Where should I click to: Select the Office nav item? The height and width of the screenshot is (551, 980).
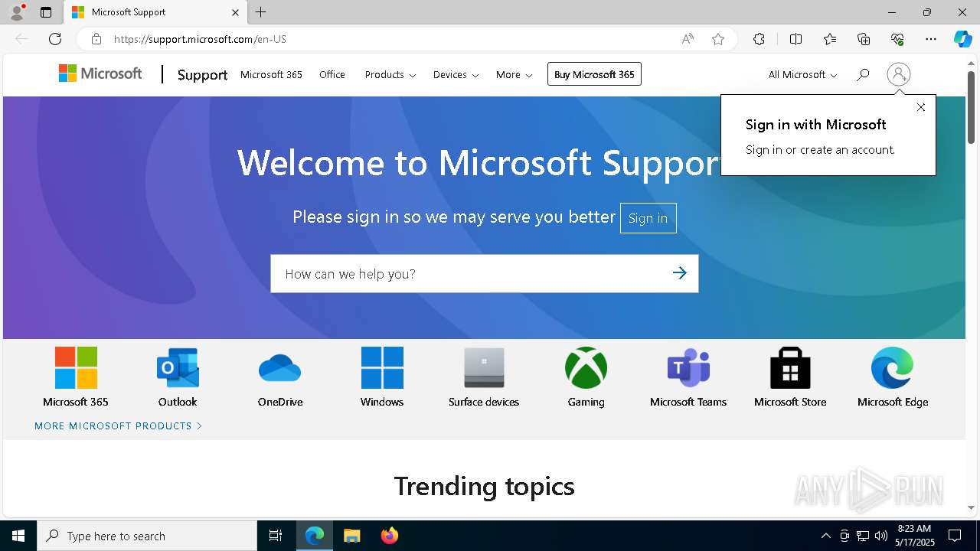pos(332,74)
